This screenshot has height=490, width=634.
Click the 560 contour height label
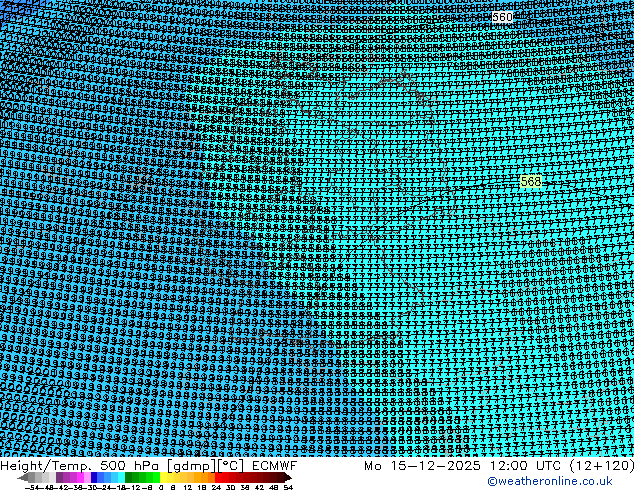502,17
